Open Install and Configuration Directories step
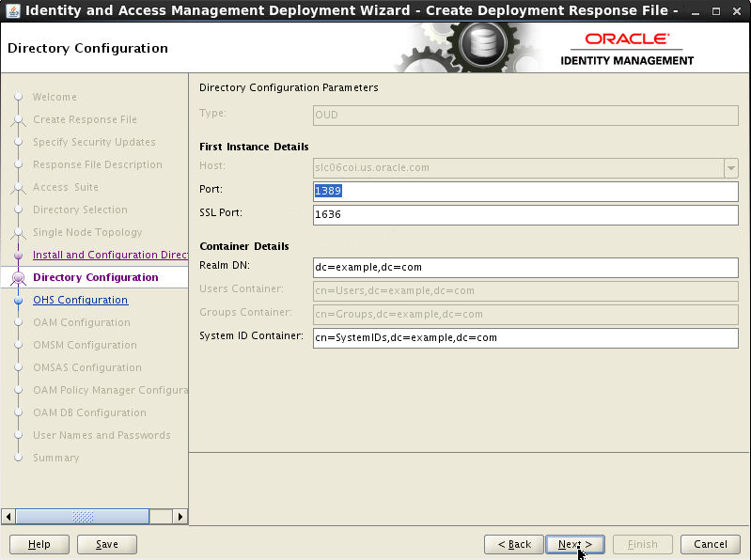Image resolution: width=751 pixels, height=560 pixels. coord(110,255)
